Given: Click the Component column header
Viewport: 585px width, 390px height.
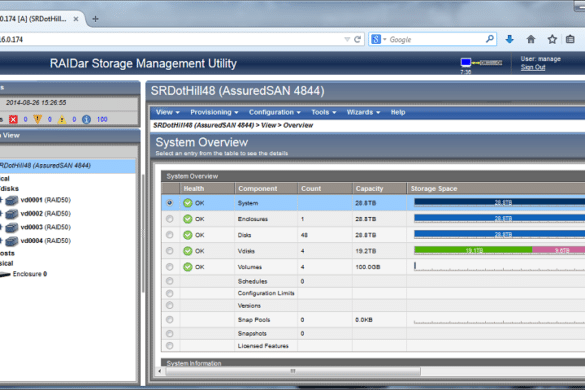Looking at the screenshot, I should (x=266, y=189).
